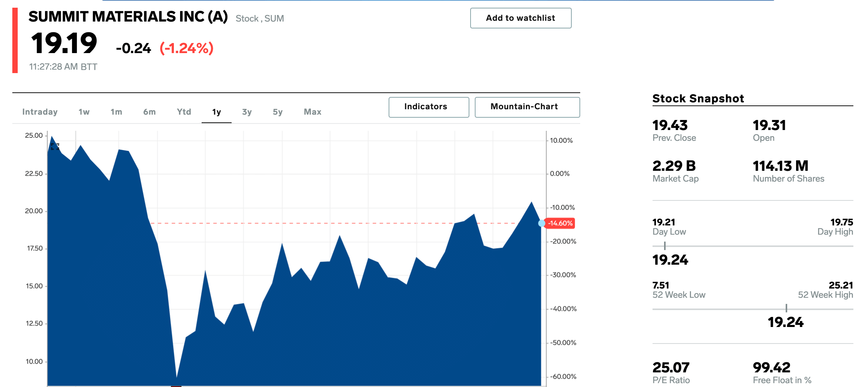Click the -40.00% percent axis label
868x387 pixels.
click(x=563, y=309)
